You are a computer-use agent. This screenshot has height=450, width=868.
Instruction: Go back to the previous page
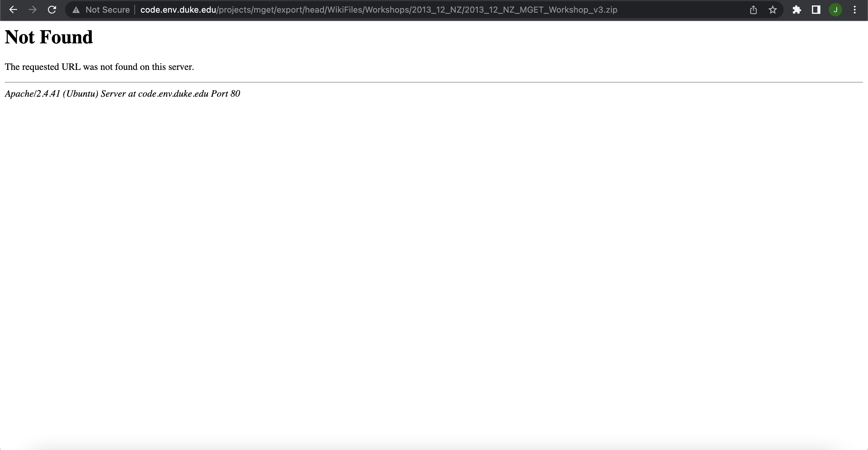13,10
